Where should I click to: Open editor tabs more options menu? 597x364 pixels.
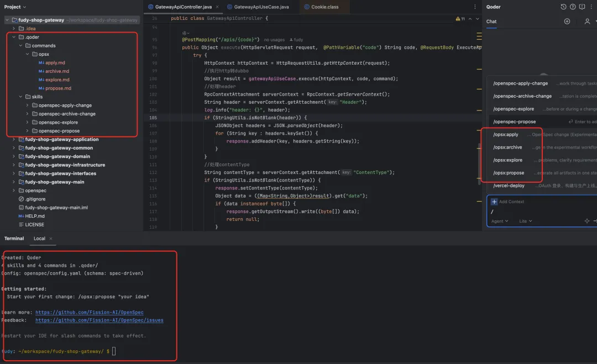coord(475,7)
